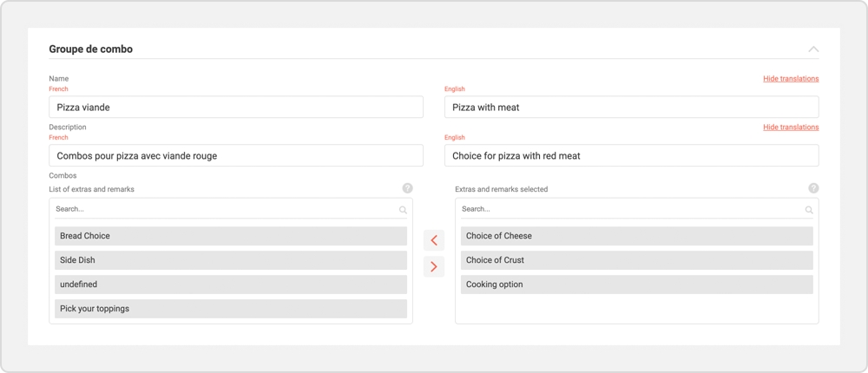Click search magnifier in available extras list

(x=403, y=210)
